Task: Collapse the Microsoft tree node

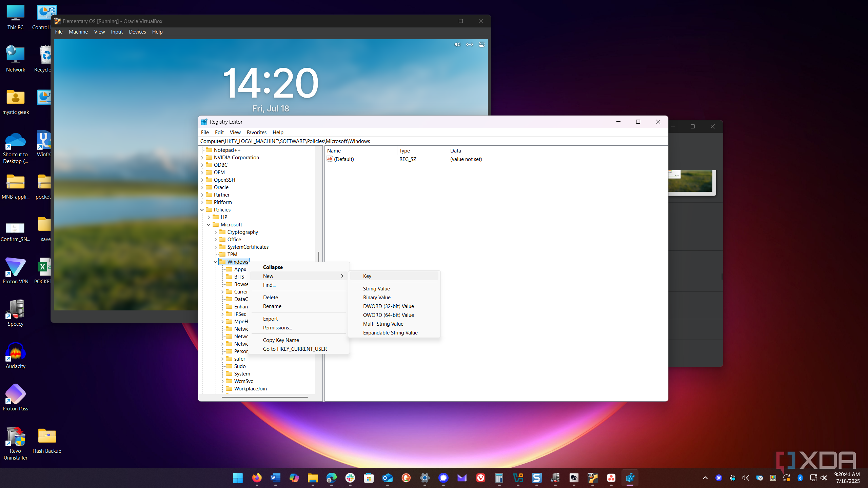Action: pos(209,225)
